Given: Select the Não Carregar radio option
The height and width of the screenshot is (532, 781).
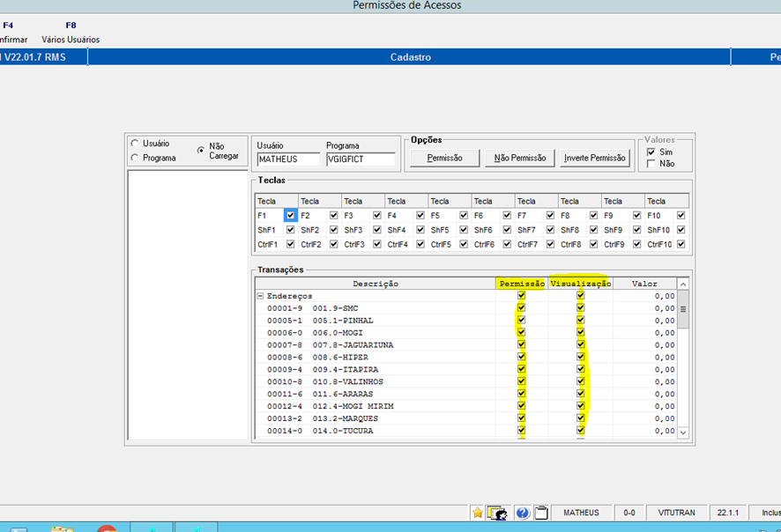Looking at the screenshot, I should pos(201,150).
